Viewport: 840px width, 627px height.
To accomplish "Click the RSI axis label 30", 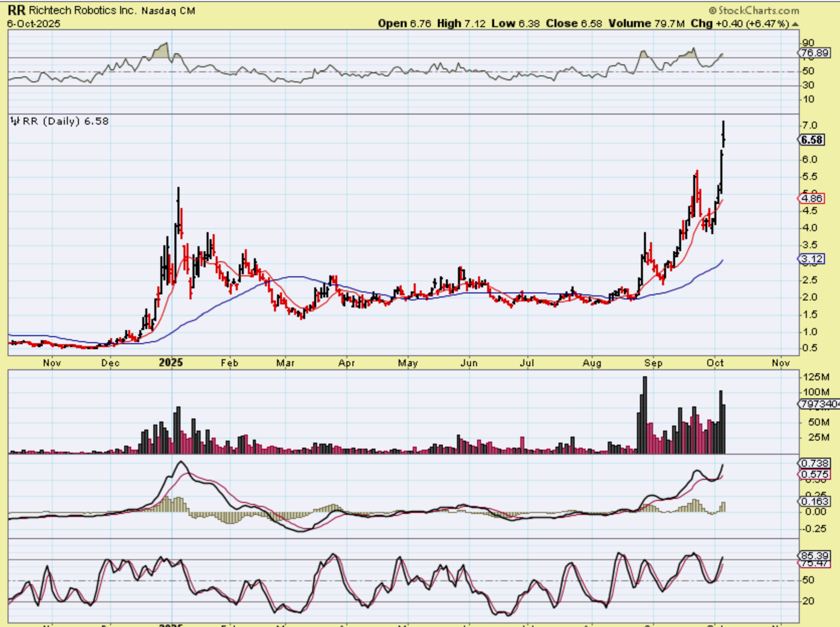I will click(808, 85).
